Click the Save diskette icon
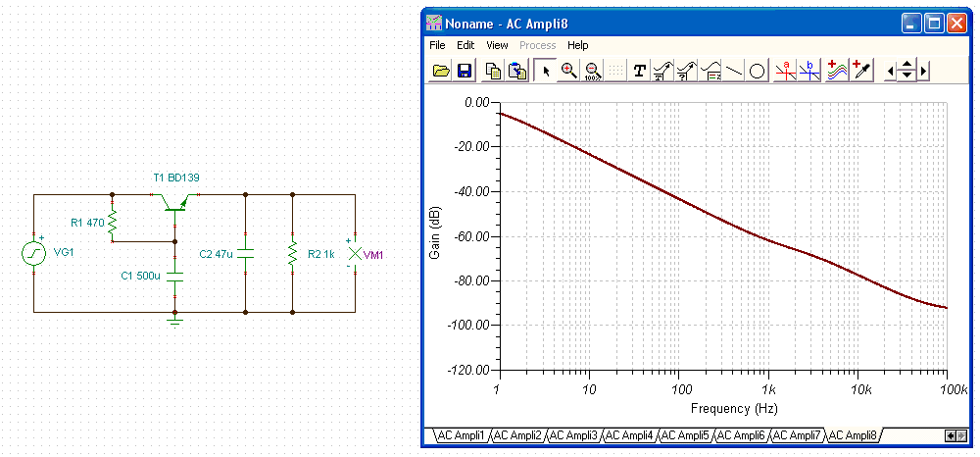 point(464,71)
